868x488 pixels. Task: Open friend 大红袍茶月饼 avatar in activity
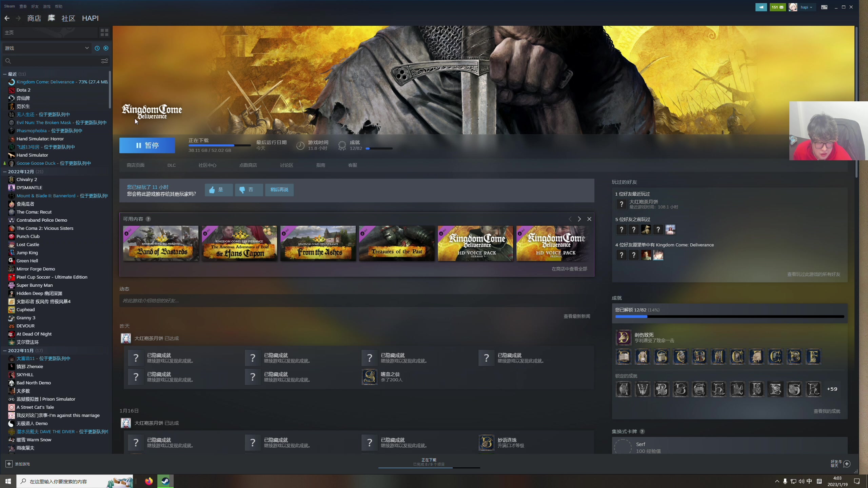(126, 338)
